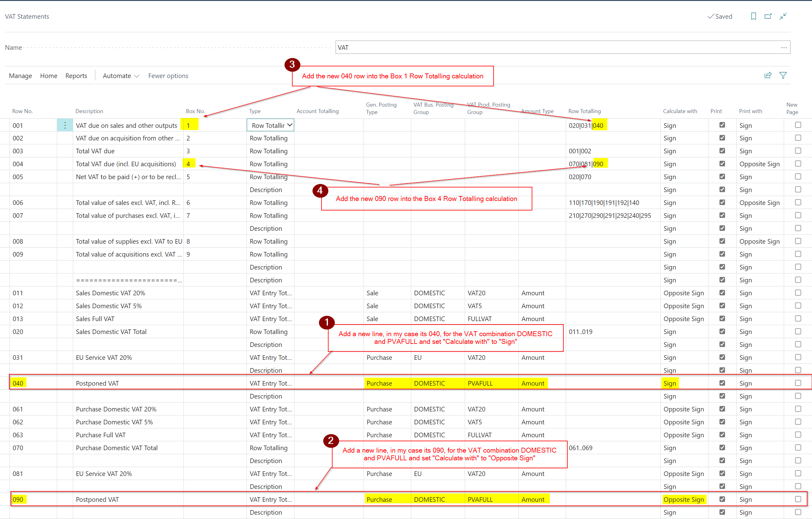The width and height of the screenshot is (812, 519).
Task: Toggle Print checkbox for row 090
Action: (722, 499)
